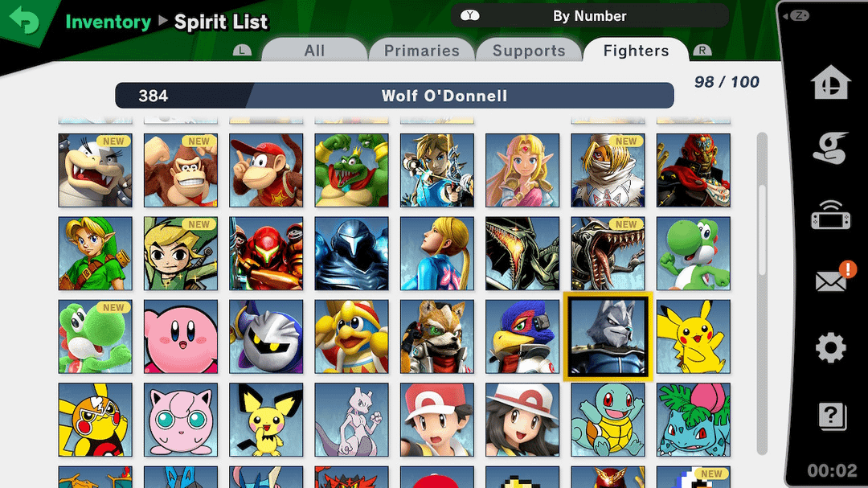Select the Fox McCloud spirit thumbnail
868x488 pixels.
tap(436, 336)
